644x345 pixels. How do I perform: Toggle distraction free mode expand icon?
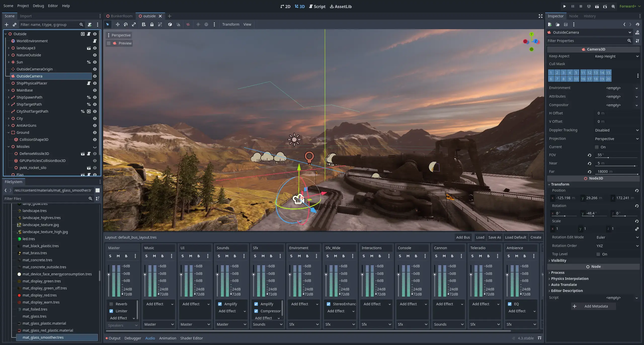pos(540,16)
